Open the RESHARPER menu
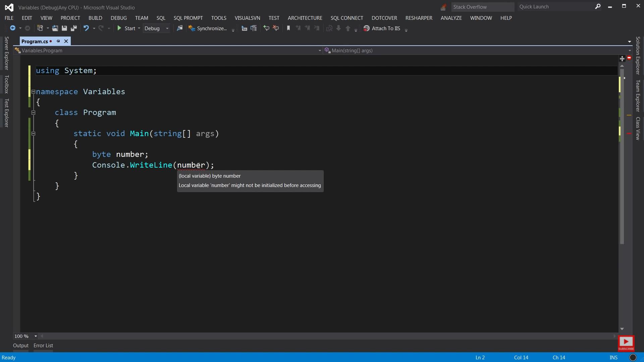 point(419,18)
